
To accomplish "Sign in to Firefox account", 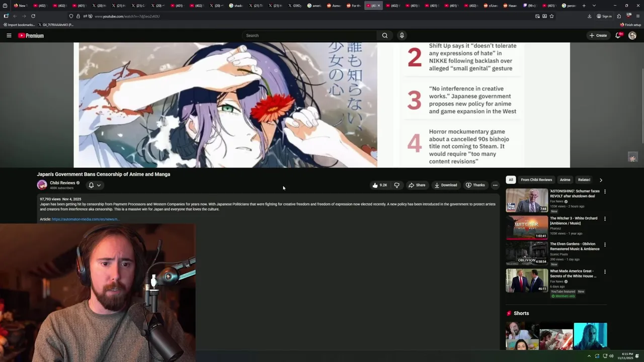I will (604, 16).
